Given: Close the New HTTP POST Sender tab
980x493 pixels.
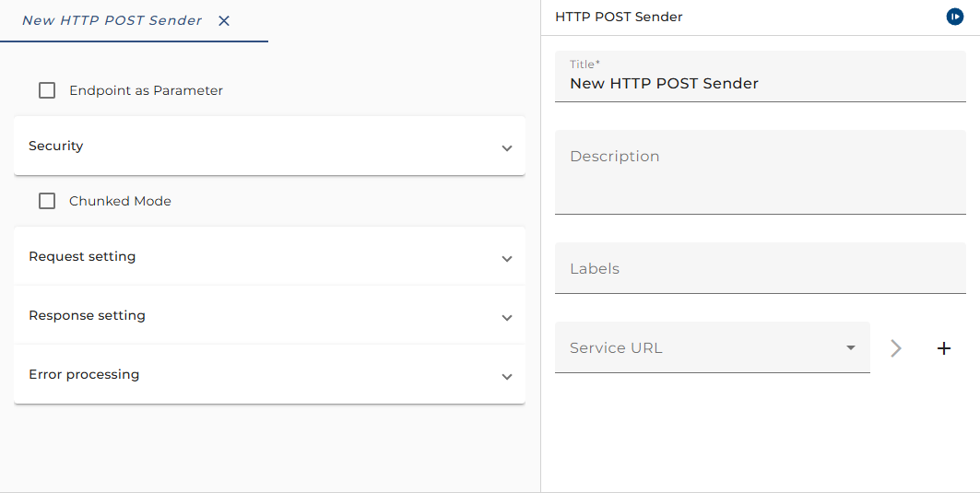Looking at the screenshot, I should pos(224,20).
